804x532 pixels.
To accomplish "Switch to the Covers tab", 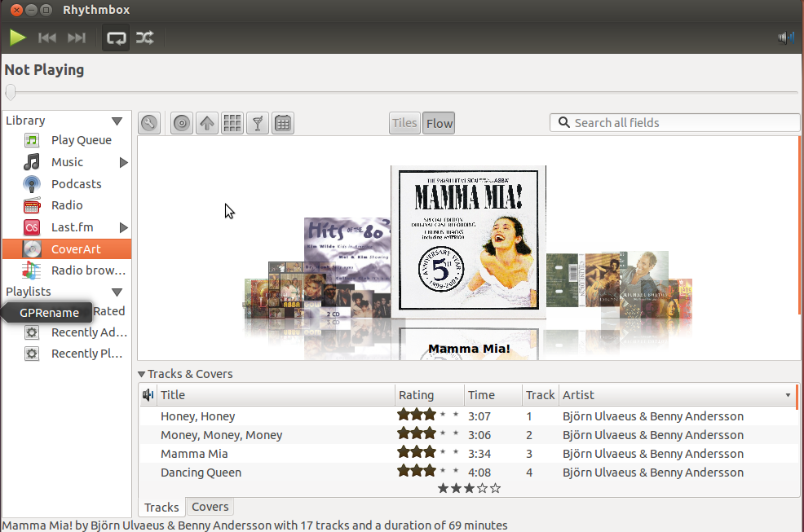I will click(x=210, y=507).
